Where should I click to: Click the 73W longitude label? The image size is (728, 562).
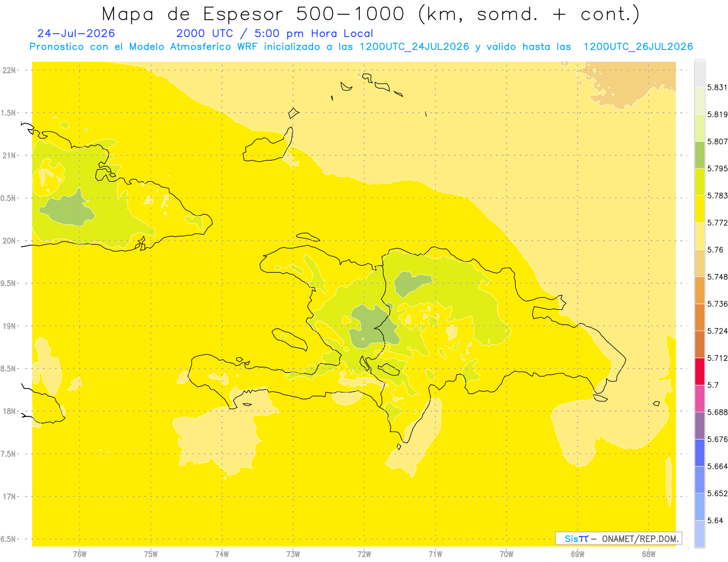click(293, 554)
